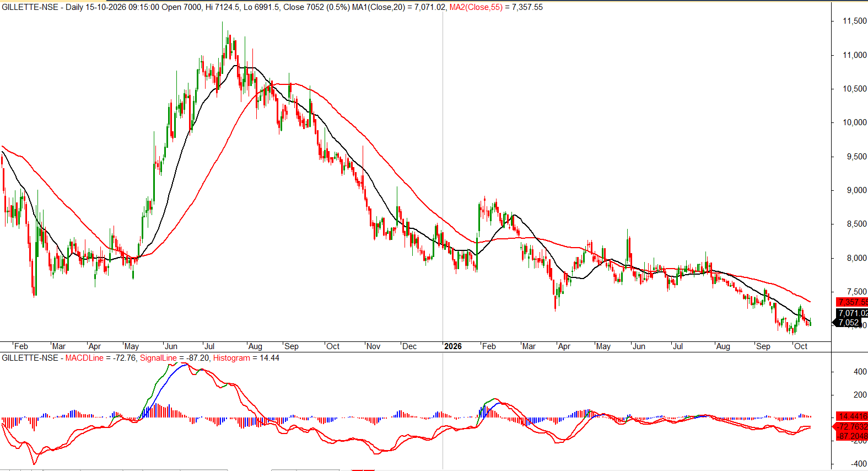Select the MA1(Close,20) = 7,071.02 legend
868x471 pixels.
397,7
